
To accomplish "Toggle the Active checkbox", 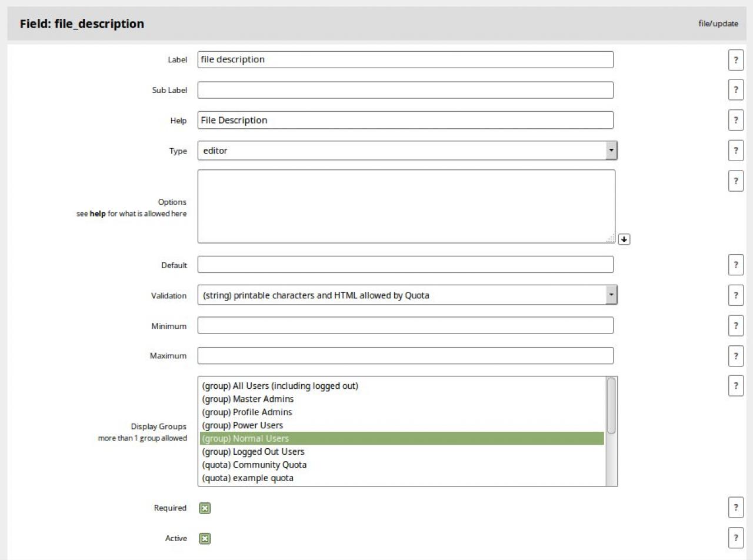I will click(x=205, y=538).
